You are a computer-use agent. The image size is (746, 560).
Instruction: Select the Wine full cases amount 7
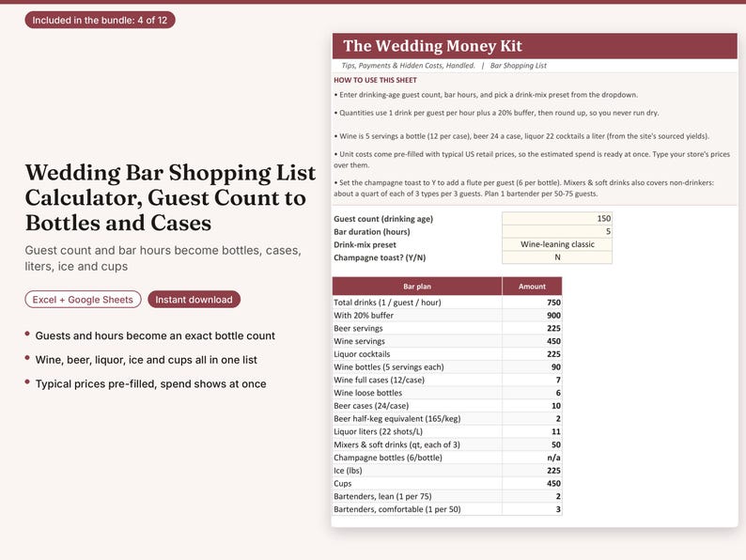(532, 380)
